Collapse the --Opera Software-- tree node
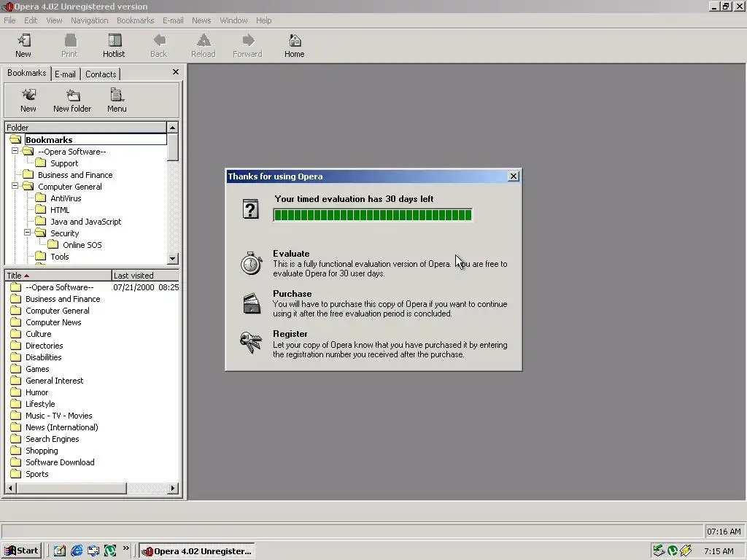The image size is (747, 560). 15,151
